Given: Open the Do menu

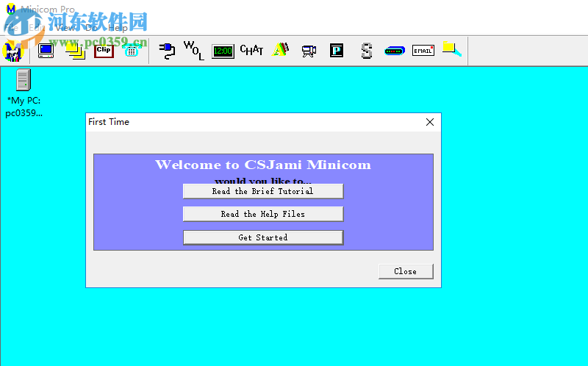Looking at the screenshot, I should point(91,28).
